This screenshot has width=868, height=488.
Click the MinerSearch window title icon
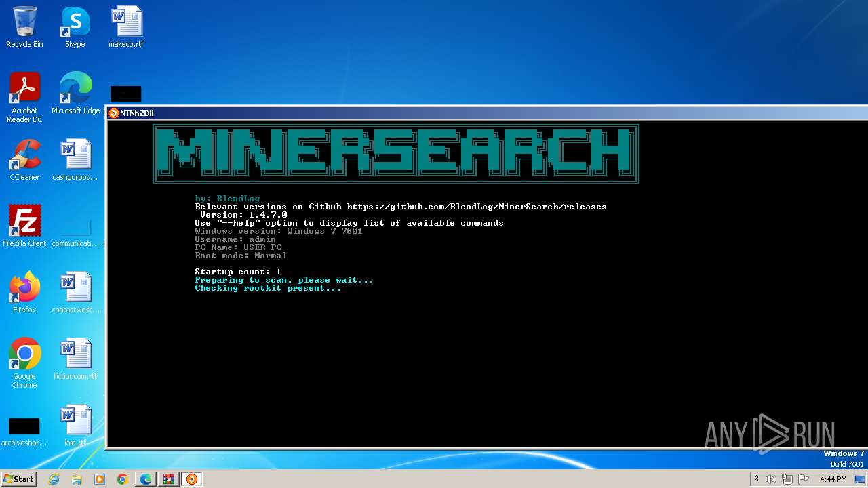(114, 113)
